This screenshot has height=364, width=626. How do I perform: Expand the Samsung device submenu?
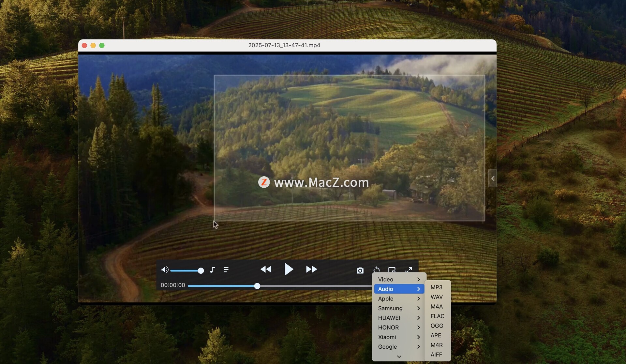pos(399,308)
